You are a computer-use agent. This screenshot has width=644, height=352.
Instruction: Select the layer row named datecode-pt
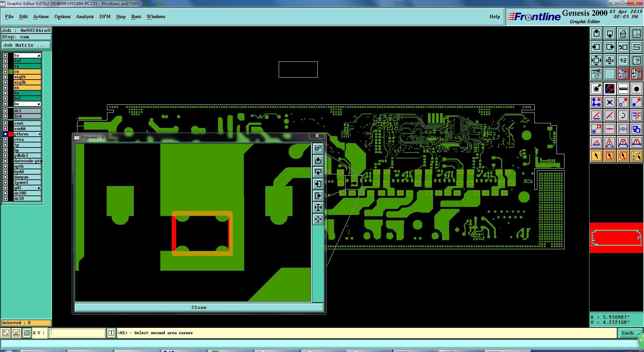(27, 161)
